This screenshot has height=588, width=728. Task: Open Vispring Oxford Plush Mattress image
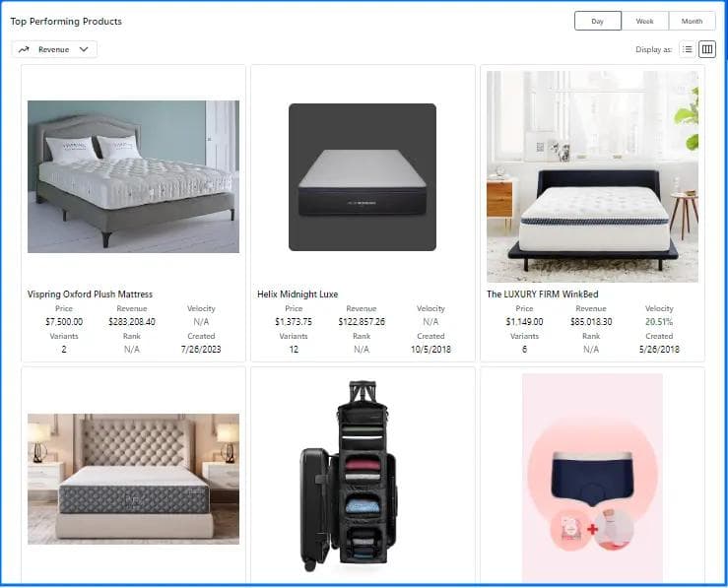point(133,177)
